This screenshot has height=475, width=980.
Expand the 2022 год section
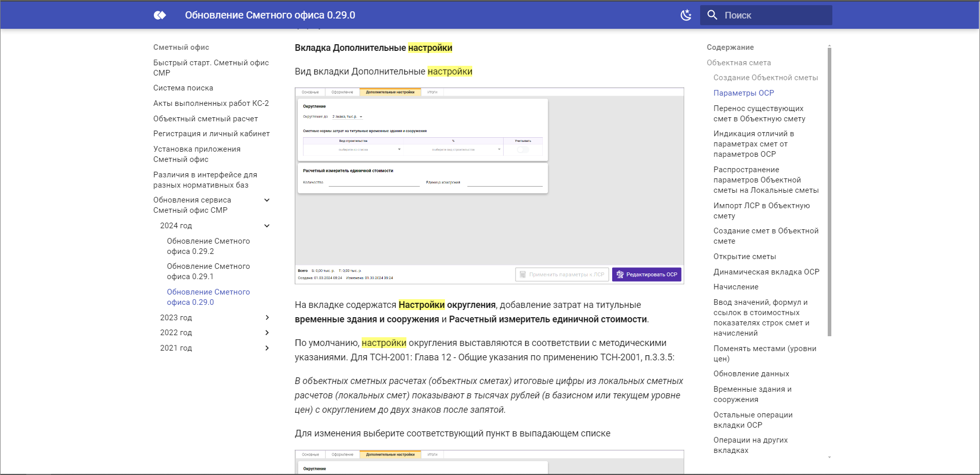click(x=267, y=333)
